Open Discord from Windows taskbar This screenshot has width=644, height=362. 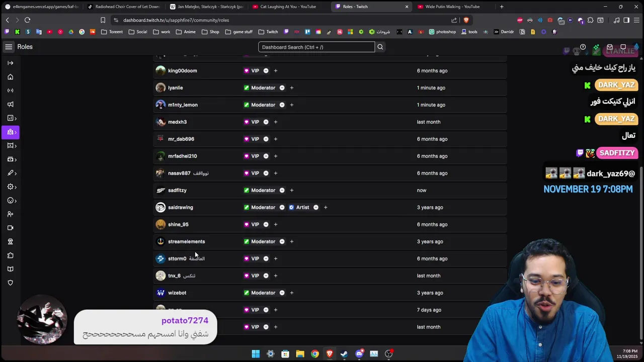359,353
